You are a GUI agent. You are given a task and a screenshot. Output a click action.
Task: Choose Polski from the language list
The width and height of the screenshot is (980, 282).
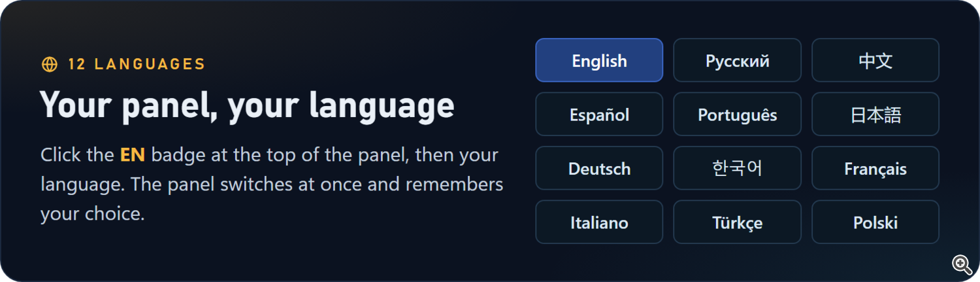click(x=875, y=222)
